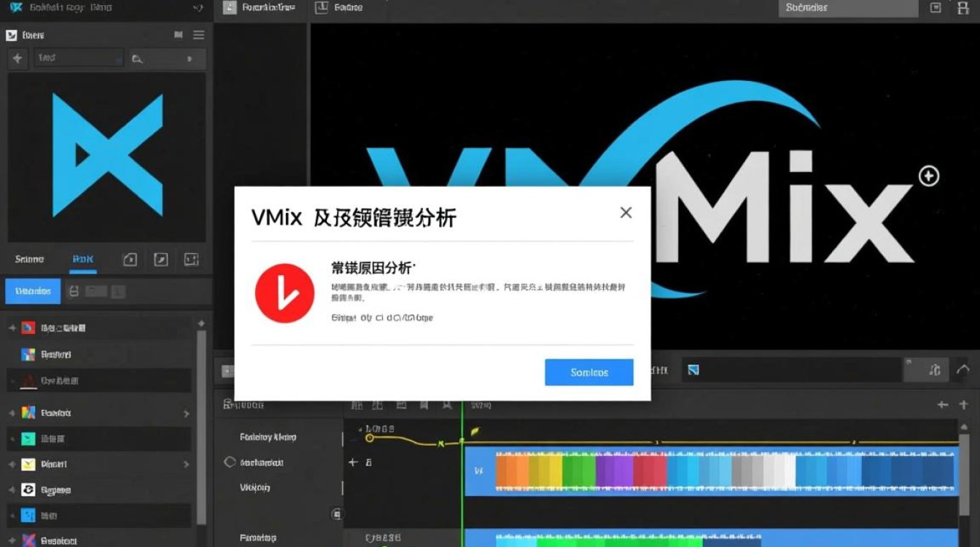Click the first tab icon in the top bar
This screenshot has width=980, height=547.
click(x=230, y=7)
